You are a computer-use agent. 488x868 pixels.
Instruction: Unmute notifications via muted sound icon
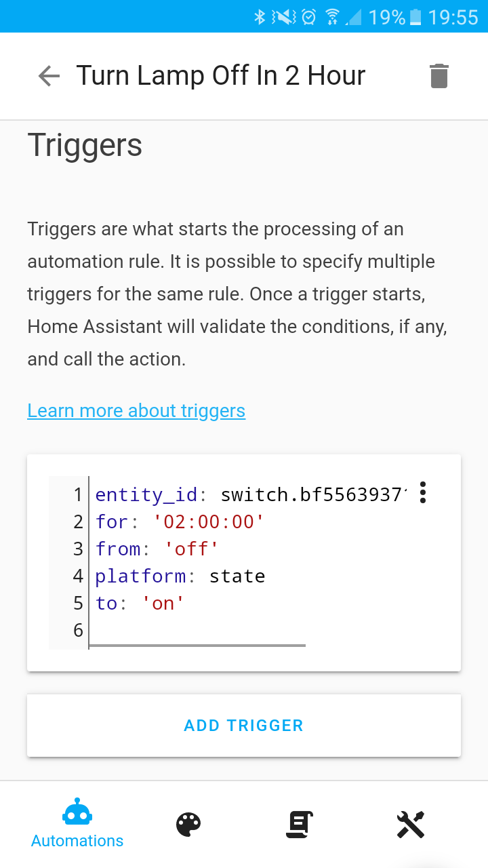pyautogui.click(x=283, y=16)
